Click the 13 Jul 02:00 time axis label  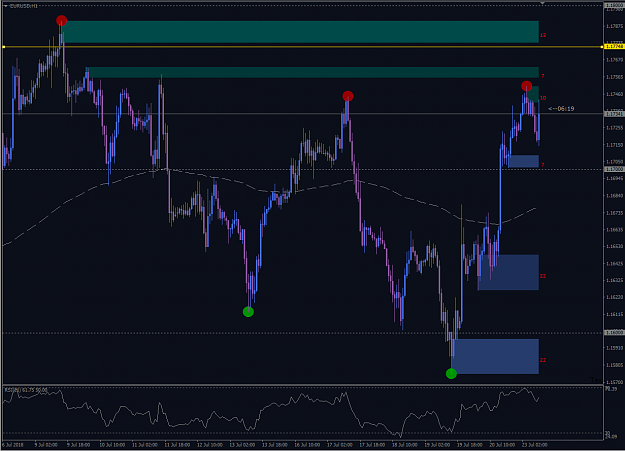click(x=242, y=445)
